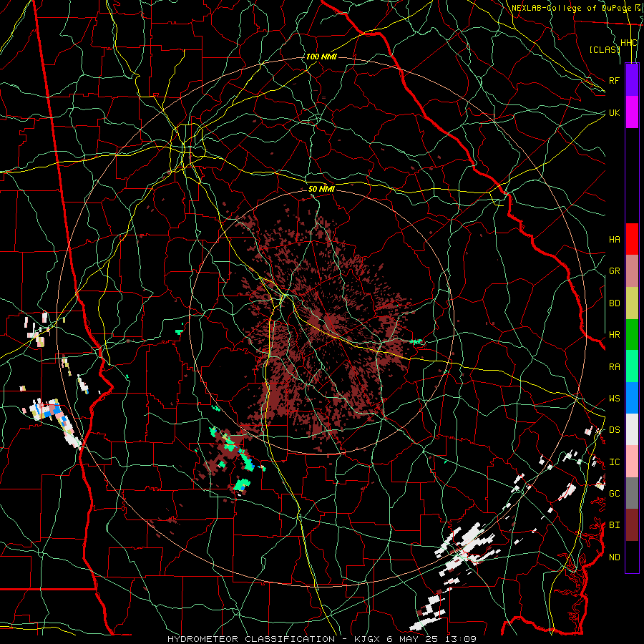The height and width of the screenshot is (644, 644).
Task: Click the 50 NMI range ring label
Action: (321, 189)
